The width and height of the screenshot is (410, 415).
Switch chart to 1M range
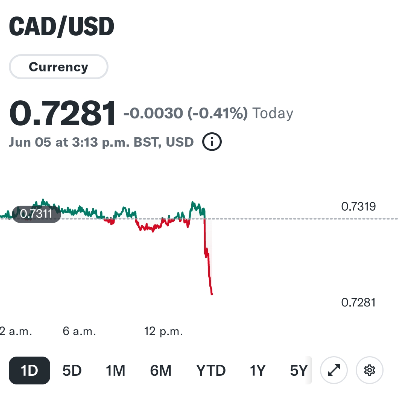click(115, 370)
